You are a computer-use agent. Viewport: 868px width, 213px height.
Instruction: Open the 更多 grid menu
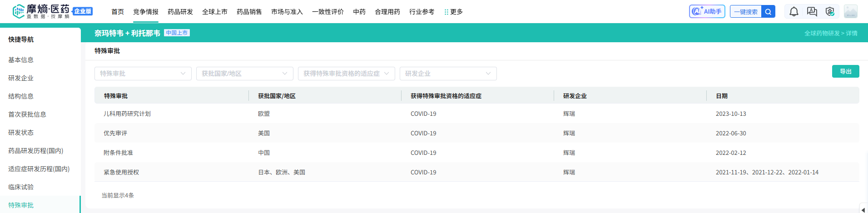point(453,12)
